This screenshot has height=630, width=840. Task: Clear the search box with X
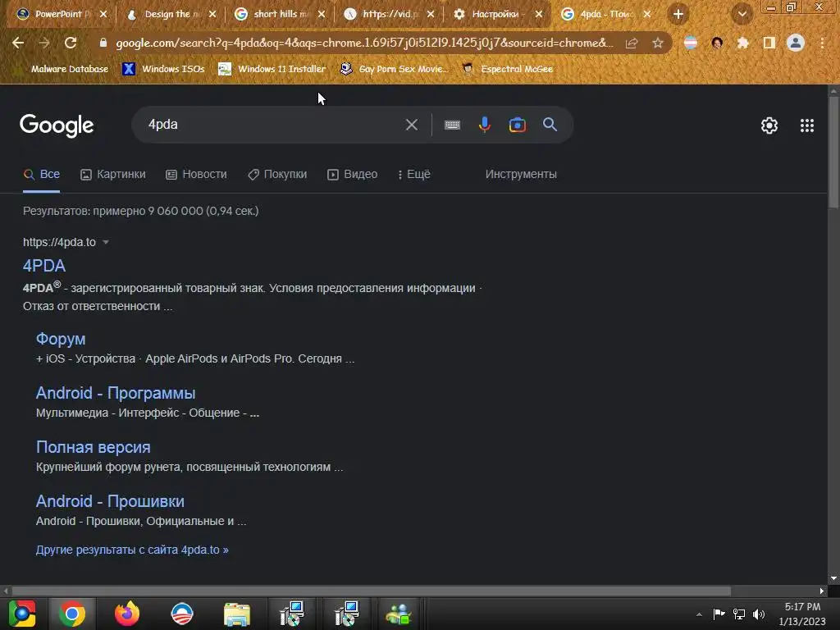(x=412, y=125)
